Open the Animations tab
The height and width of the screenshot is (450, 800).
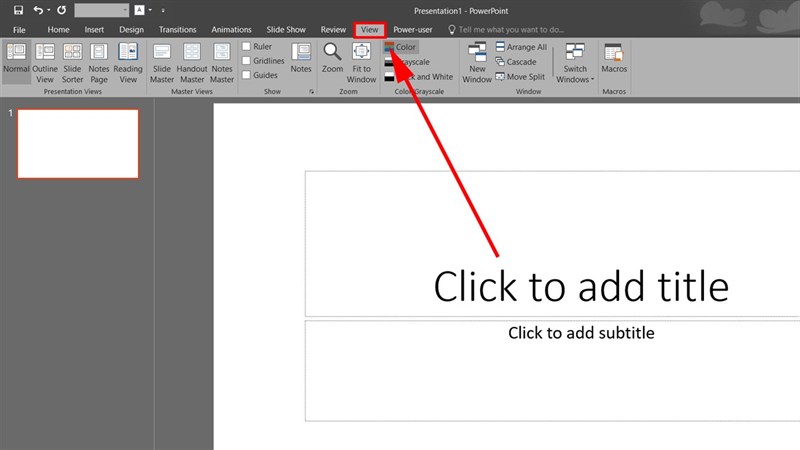231,30
